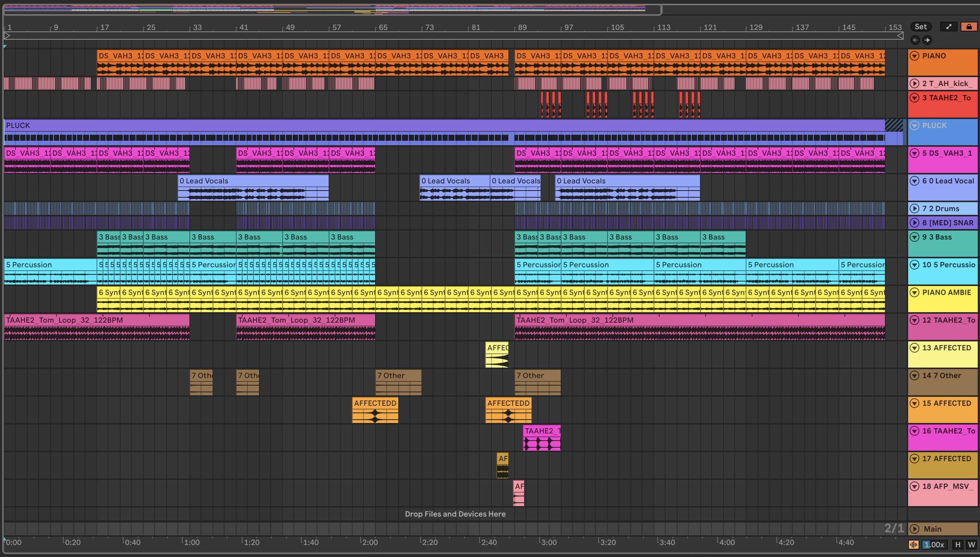Click the orange lock envelopes icon
Screen dimensions: 980x557
point(969,27)
